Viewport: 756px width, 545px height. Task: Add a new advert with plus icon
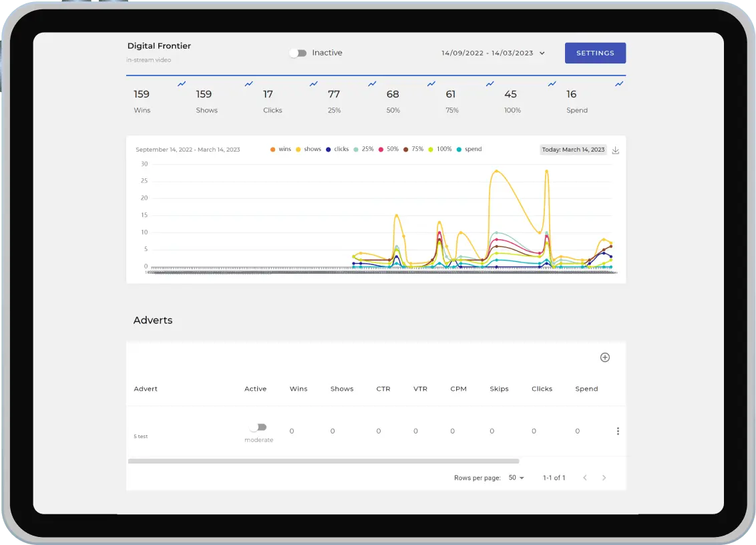coord(605,357)
